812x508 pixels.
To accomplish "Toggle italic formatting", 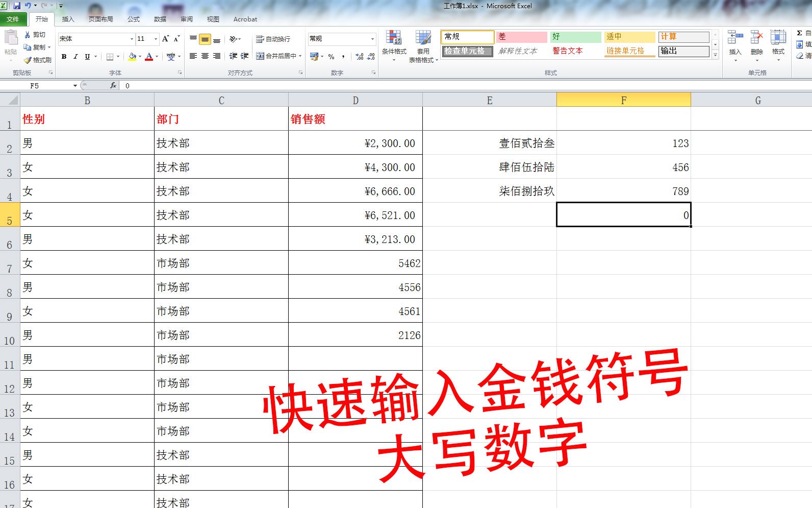I will [75, 57].
